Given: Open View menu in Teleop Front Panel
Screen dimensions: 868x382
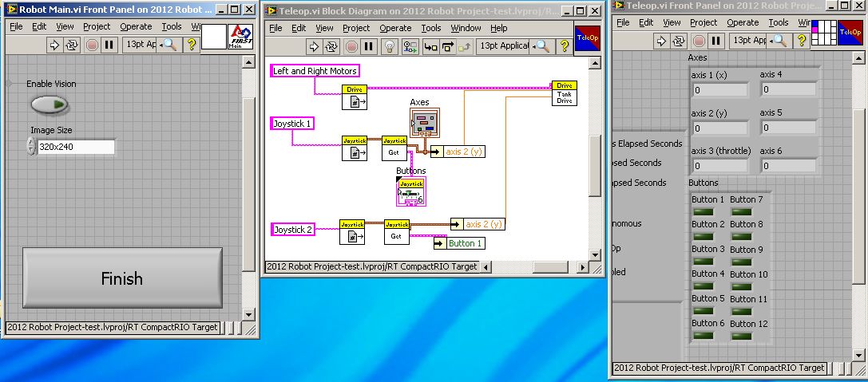Looking at the screenshot, I should [x=672, y=22].
